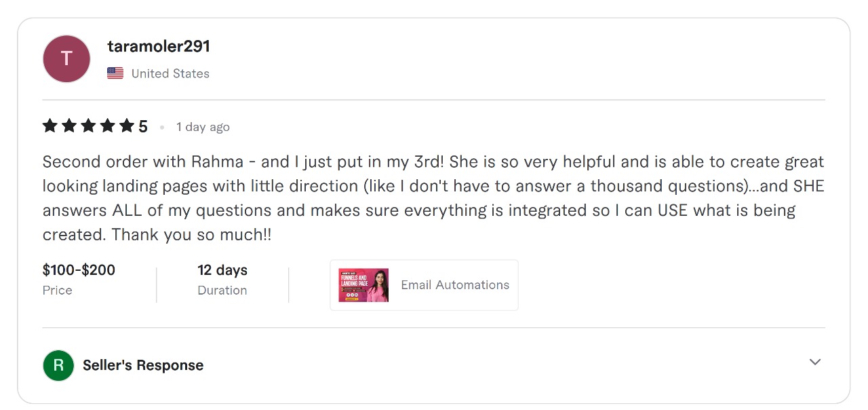
Task: Open the Email Automations gig link
Action: coord(455,285)
